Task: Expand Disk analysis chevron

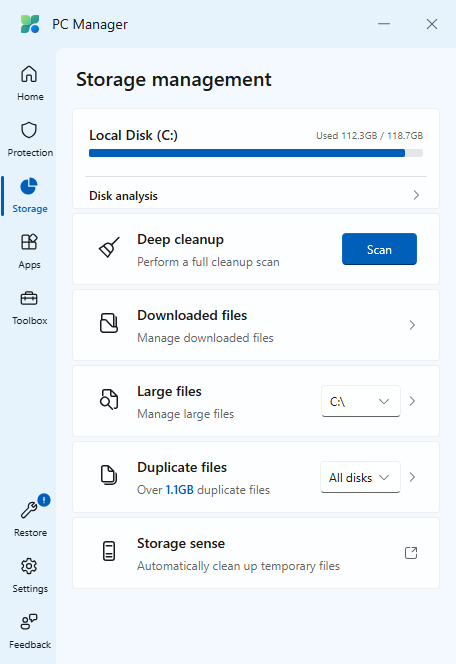Action: click(416, 195)
